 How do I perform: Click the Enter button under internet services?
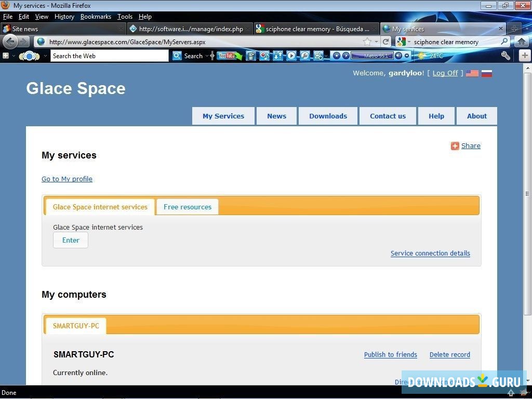[x=70, y=240]
